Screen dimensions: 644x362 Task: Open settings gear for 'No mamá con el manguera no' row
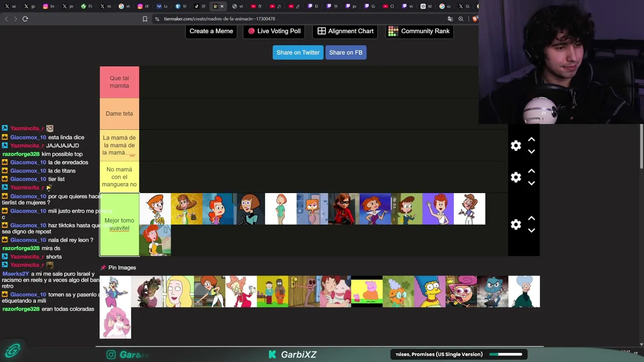(516, 177)
